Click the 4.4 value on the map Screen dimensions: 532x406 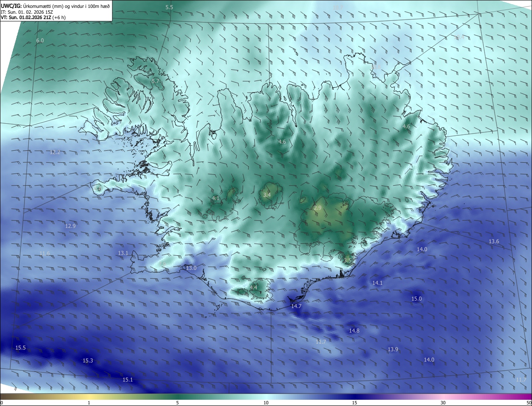tap(254, 287)
